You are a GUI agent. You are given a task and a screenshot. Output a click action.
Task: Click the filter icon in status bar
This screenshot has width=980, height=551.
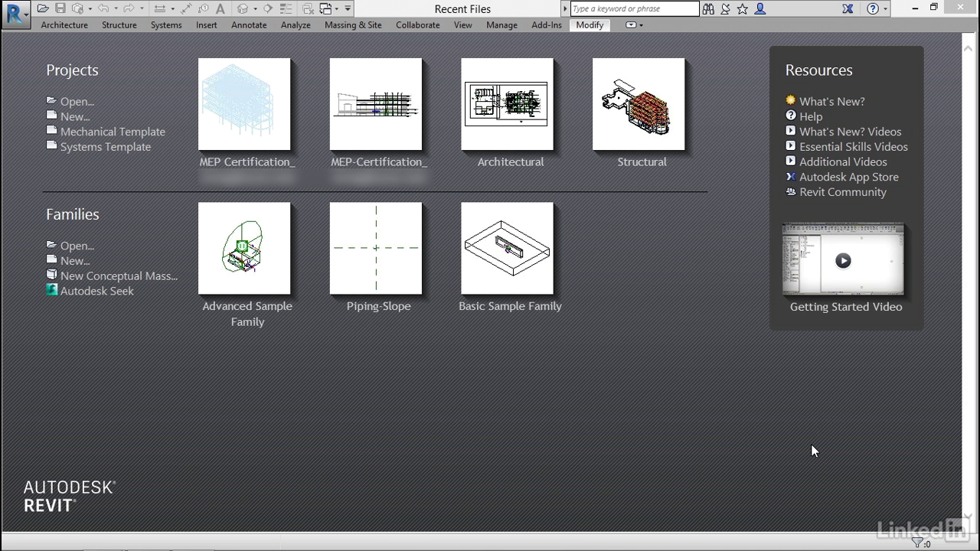[x=917, y=543]
